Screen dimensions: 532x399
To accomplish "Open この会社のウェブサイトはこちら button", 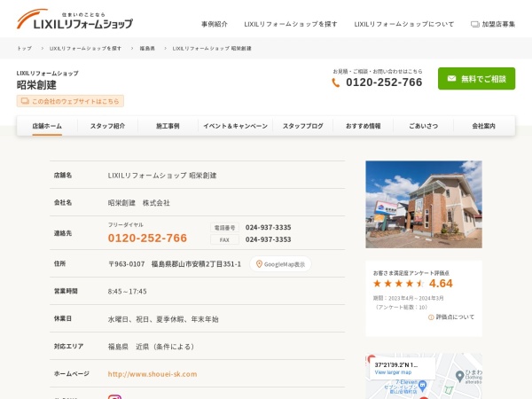I will [x=70, y=101].
